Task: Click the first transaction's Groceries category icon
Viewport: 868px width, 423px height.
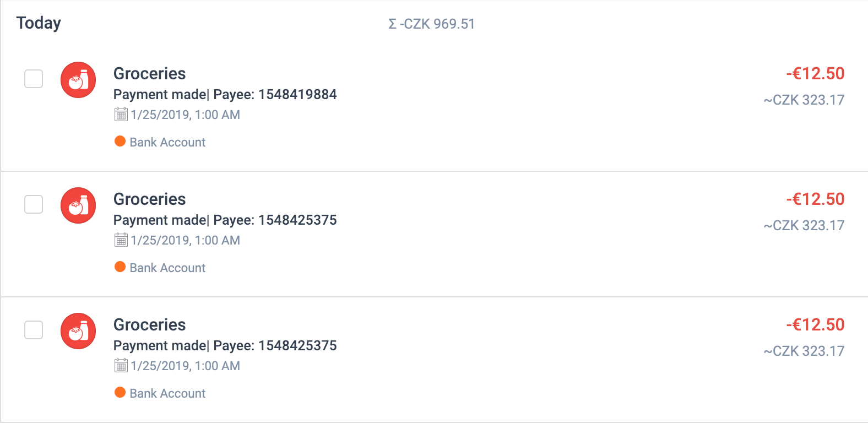Action: (78, 80)
